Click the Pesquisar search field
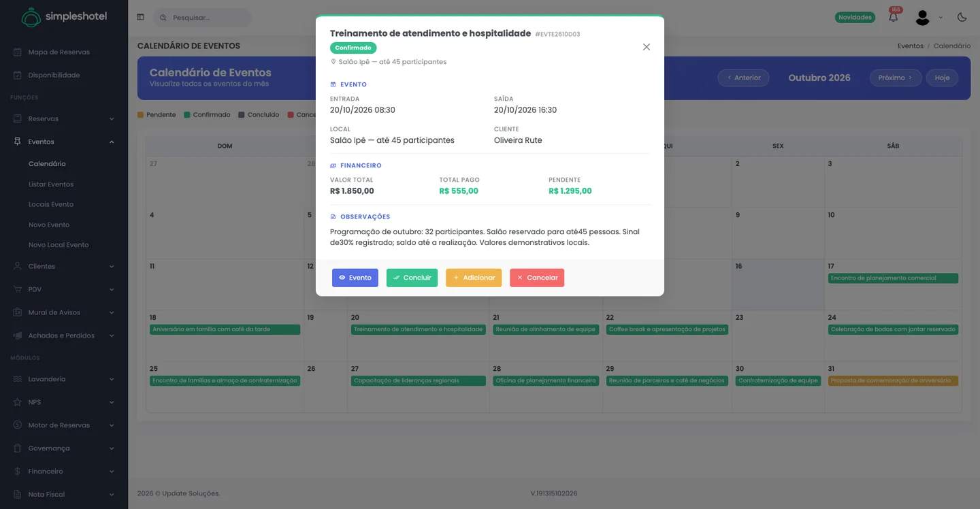 point(202,18)
